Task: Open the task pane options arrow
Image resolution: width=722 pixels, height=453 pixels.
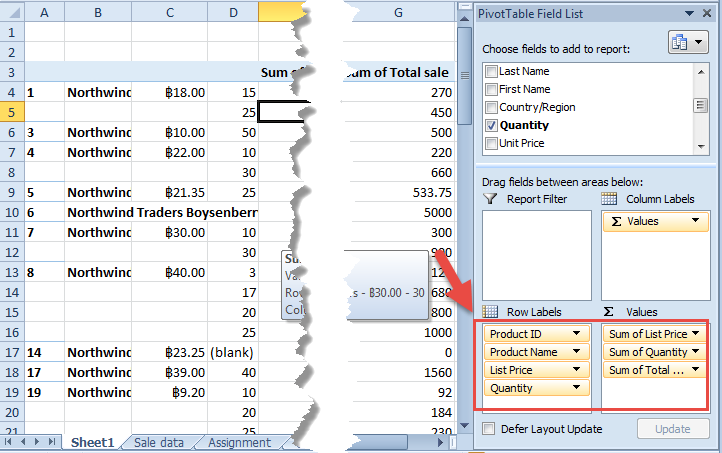Action: [x=689, y=12]
